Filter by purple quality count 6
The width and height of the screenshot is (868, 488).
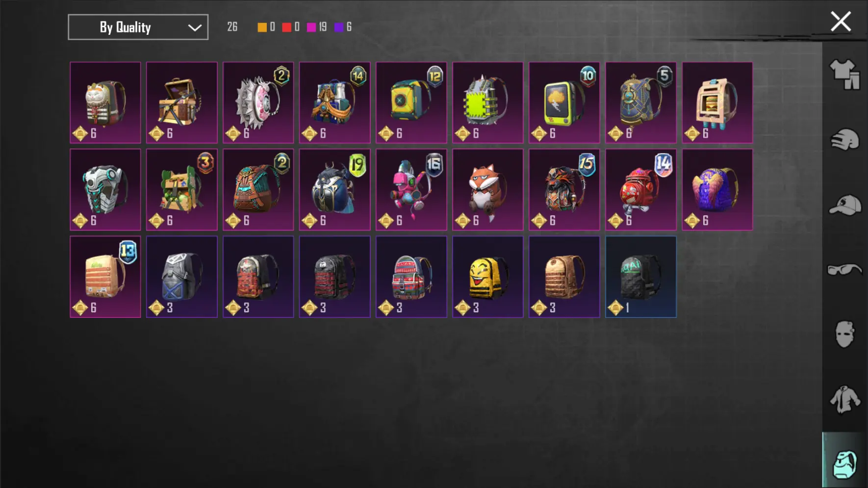pyautogui.click(x=343, y=27)
